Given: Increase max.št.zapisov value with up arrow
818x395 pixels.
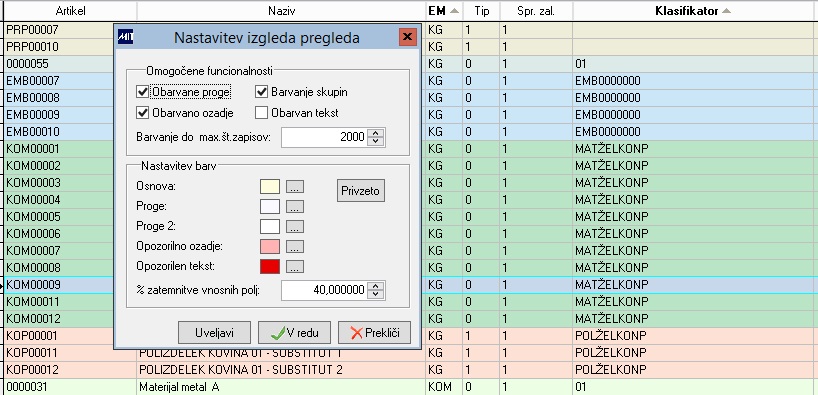Looking at the screenshot, I should pyautogui.click(x=376, y=134).
